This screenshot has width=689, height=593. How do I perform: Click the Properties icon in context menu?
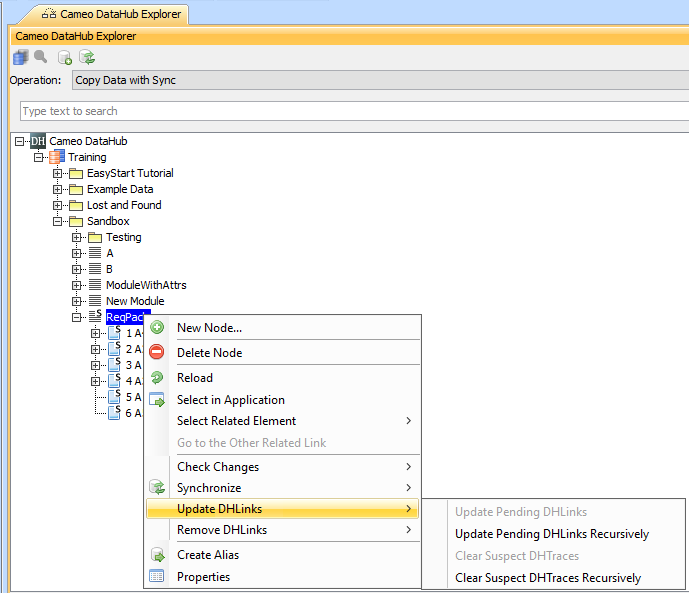pos(157,577)
